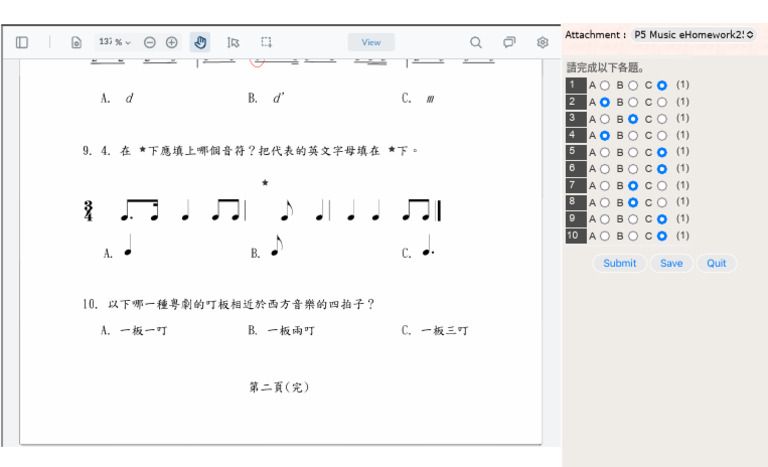
Task: Select option A for question 2
Action: click(x=605, y=102)
